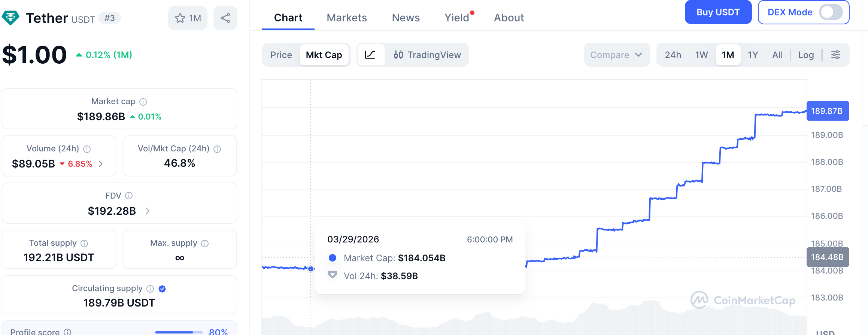Expand the Volume (24h) chevron

[x=101, y=164]
